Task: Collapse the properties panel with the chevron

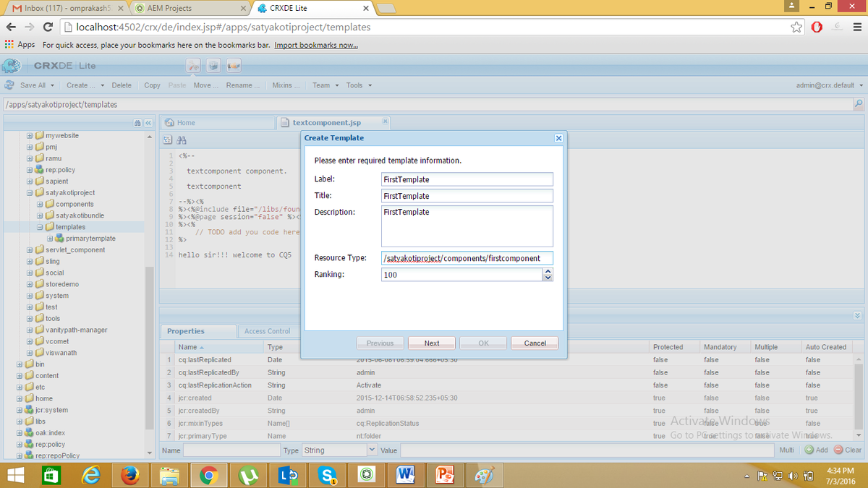Action: point(858,316)
